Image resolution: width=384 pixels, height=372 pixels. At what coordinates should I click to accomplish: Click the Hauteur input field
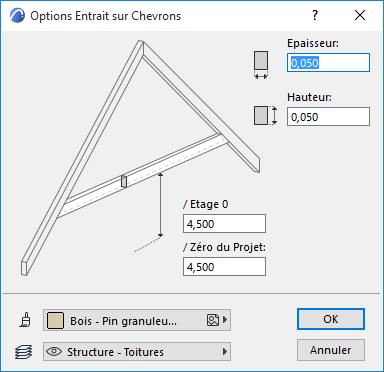pos(328,116)
